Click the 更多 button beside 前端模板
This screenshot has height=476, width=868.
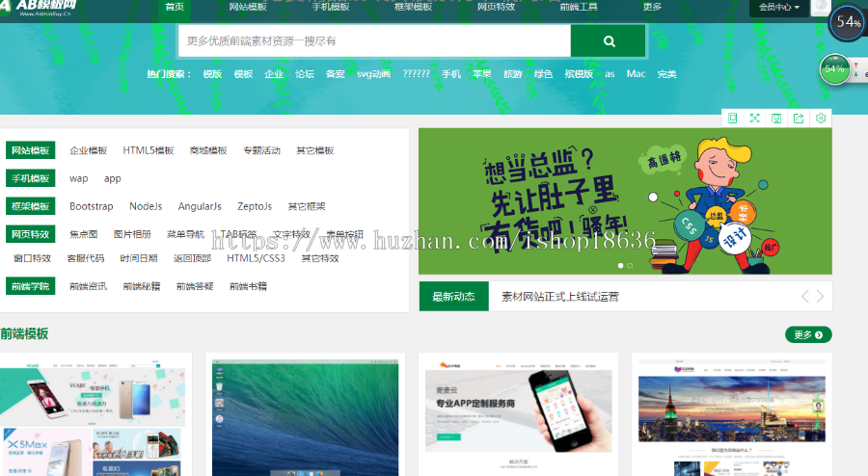tap(808, 334)
